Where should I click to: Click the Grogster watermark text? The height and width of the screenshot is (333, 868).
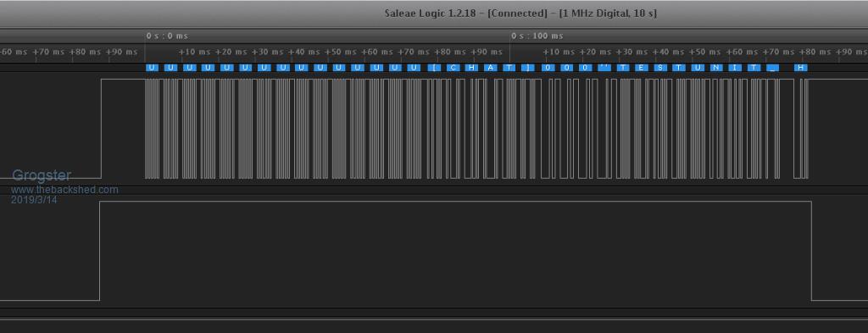pyautogui.click(x=42, y=175)
